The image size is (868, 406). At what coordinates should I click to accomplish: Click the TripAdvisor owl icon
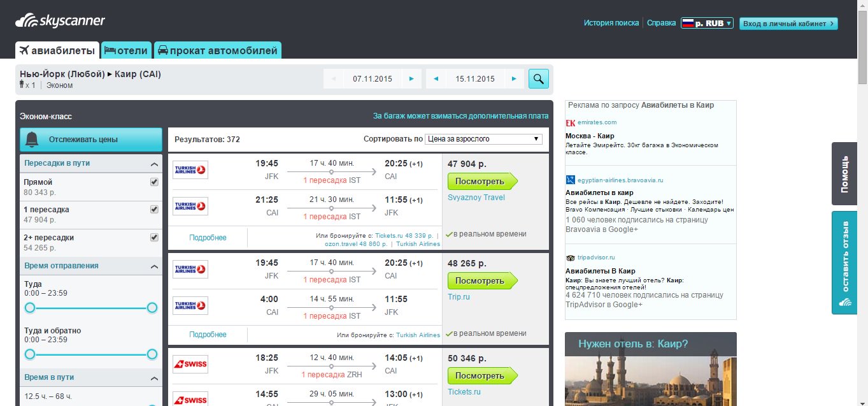tap(571, 258)
